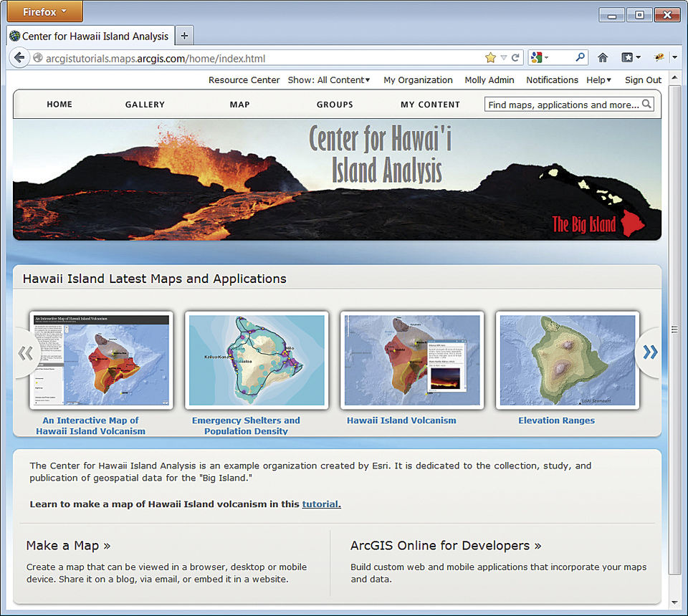This screenshot has height=616, width=688.
Task: Maximize the Firefox window
Action: (639, 15)
